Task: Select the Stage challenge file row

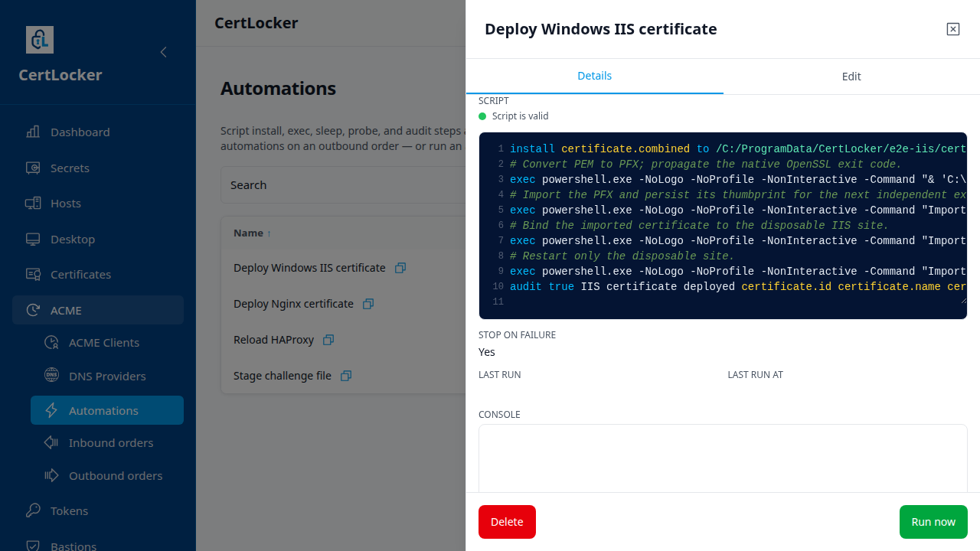Action: (x=343, y=376)
